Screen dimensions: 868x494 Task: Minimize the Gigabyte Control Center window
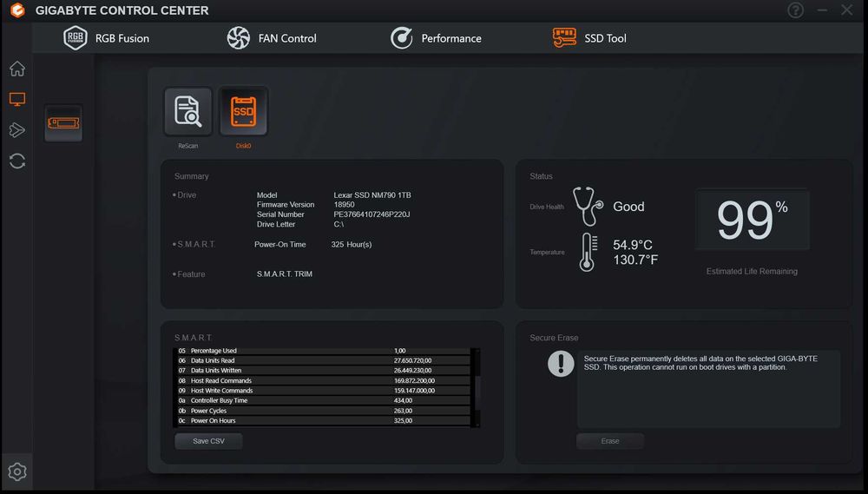pyautogui.click(x=822, y=10)
